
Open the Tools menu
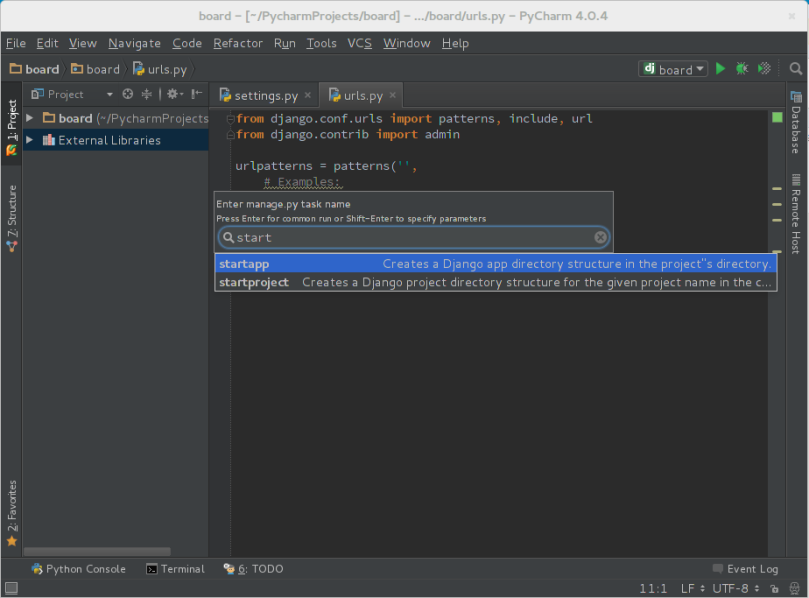321,43
